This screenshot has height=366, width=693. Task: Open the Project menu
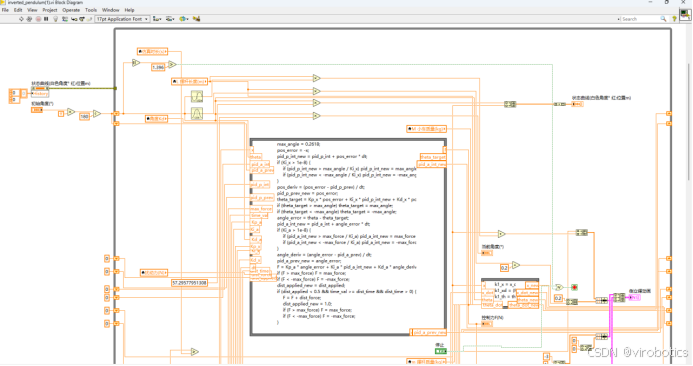tap(50, 10)
